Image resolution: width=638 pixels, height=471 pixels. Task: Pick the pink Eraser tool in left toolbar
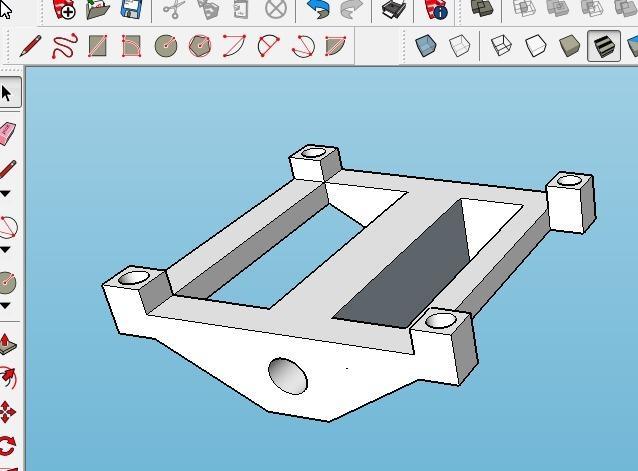point(7,133)
